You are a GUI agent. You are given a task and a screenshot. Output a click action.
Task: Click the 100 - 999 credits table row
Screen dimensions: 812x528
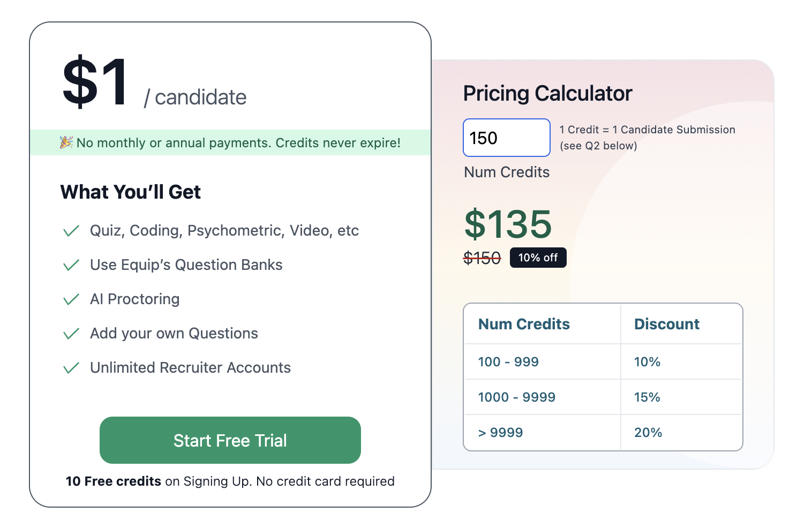coord(508,361)
